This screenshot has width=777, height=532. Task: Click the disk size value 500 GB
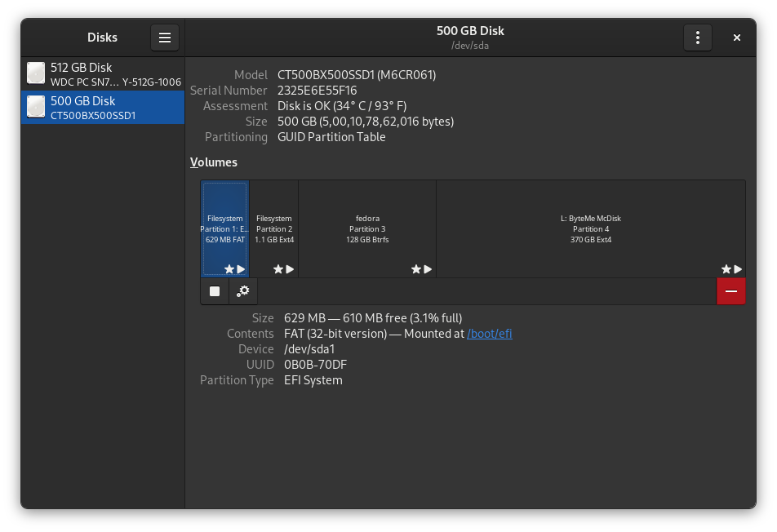coord(366,122)
